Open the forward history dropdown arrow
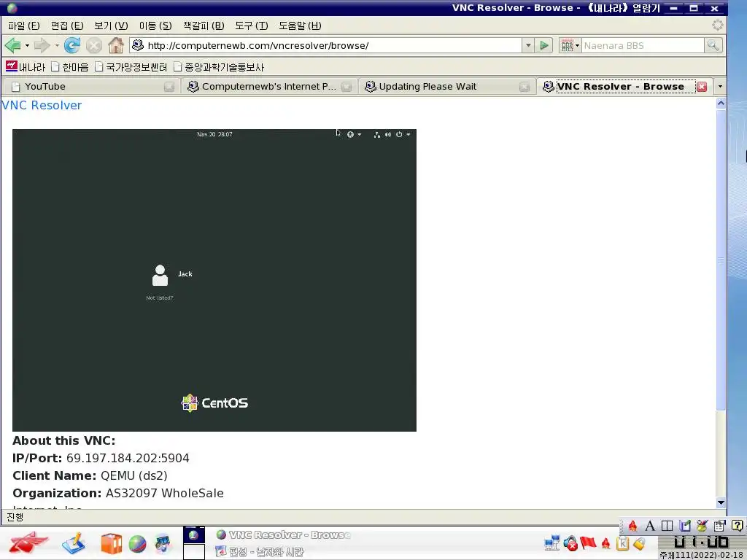 coord(57,46)
